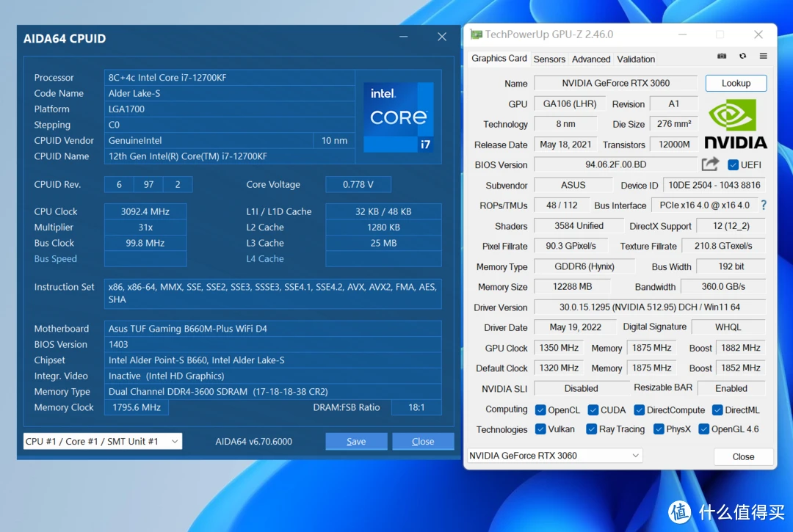Click the CPU Clock 3092.4 MHz value
This screenshot has width=793, height=532.
(x=145, y=211)
